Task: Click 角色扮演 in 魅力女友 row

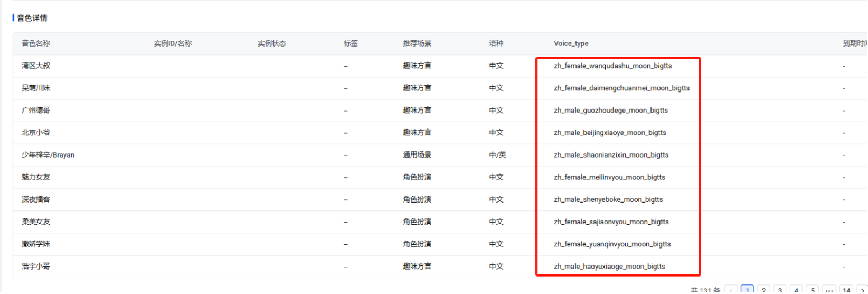Action: pos(417,177)
